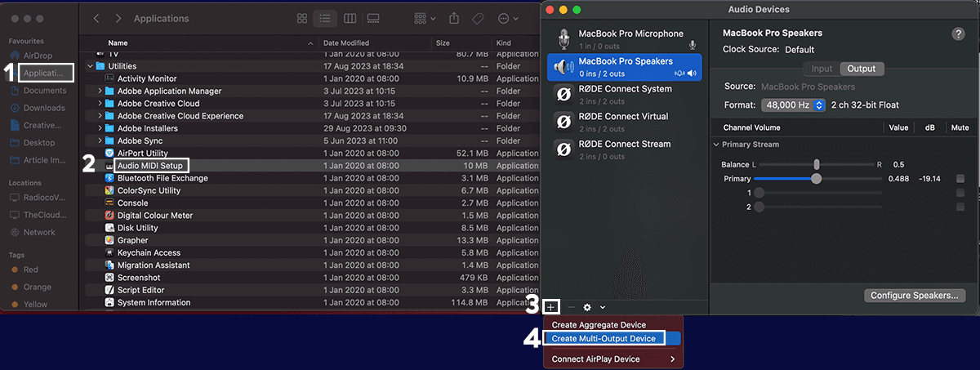Click the plus button to add device
The height and width of the screenshot is (370, 980).
(551, 307)
